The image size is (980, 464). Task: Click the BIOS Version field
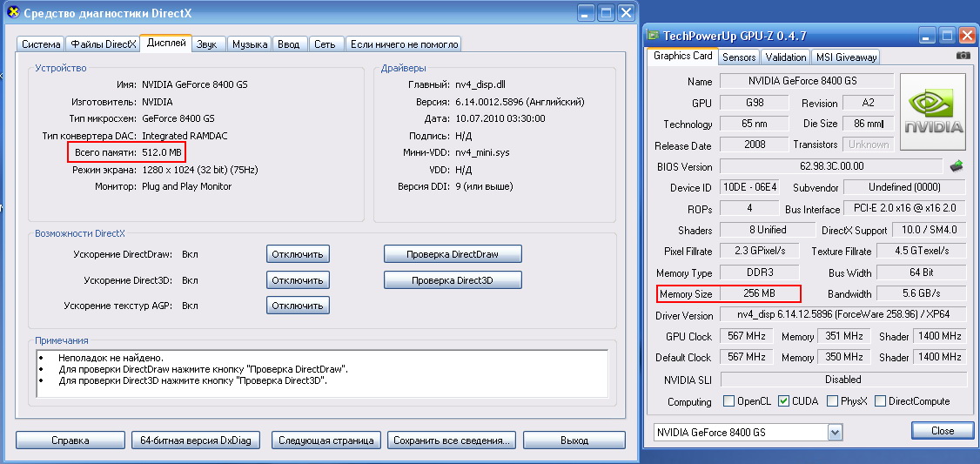point(831,166)
